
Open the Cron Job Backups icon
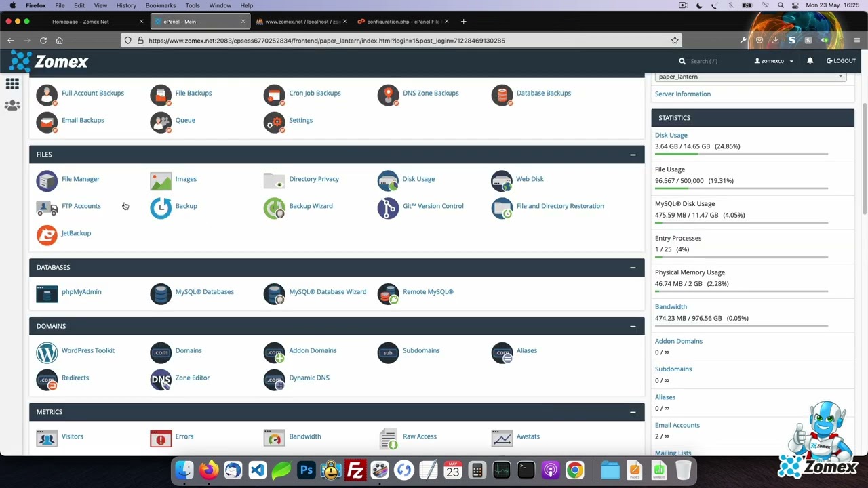(274, 96)
